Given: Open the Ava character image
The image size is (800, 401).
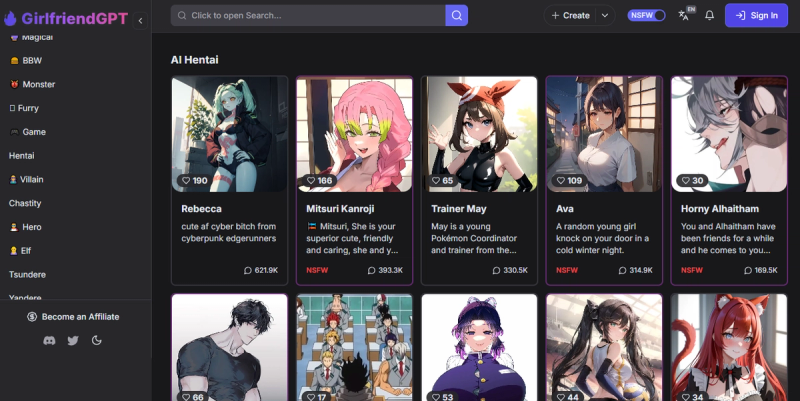Looking at the screenshot, I should point(604,134).
